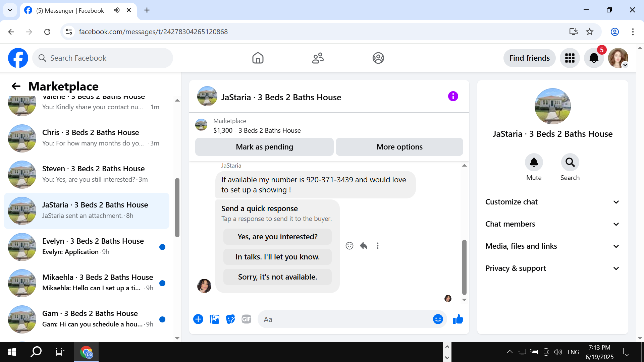Click Find friends button
This screenshot has height=362, width=644.
(x=529, y=58)
